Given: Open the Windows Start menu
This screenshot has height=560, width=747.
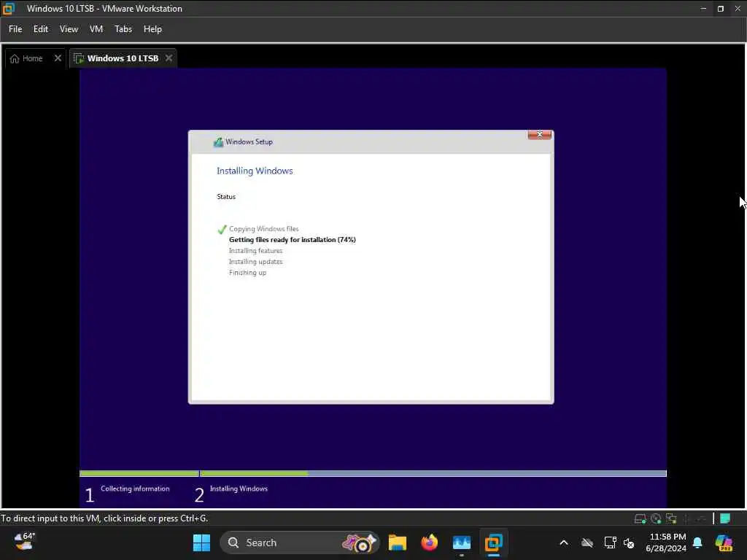Looking at the screenshot, I should (x=201, y=542).
